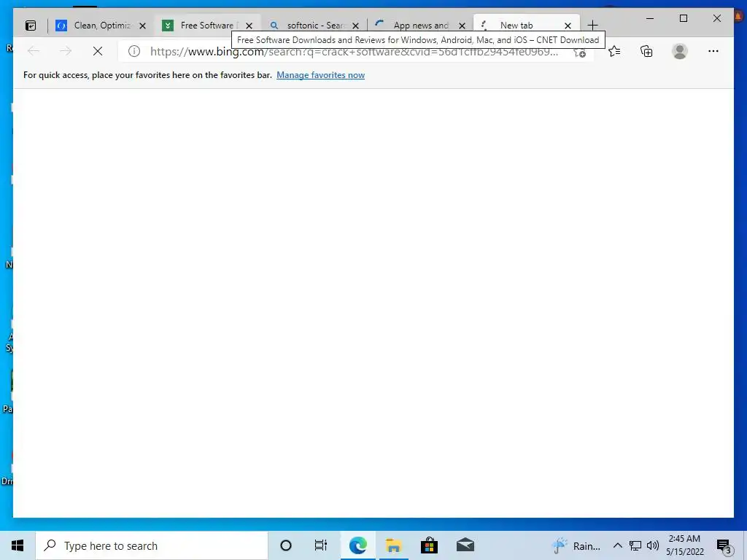The width and height of the screenshot is (747, 560).
Task: Close the softonic - Search tab
Action: (355, 26)
